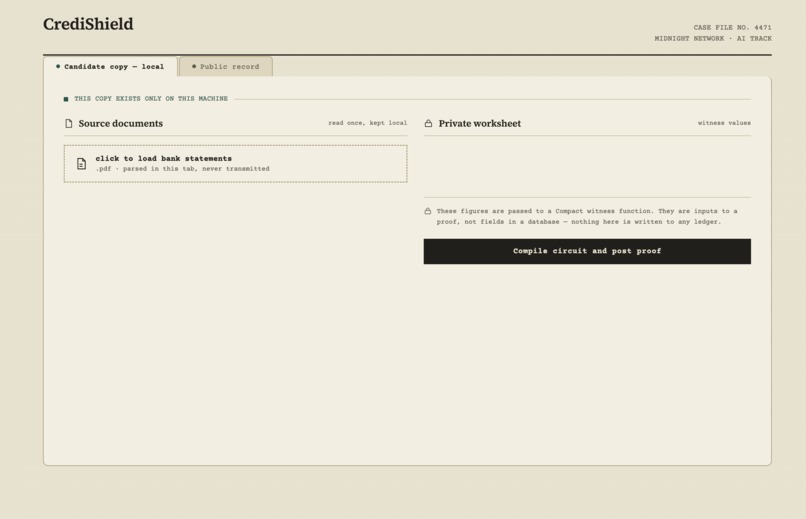806x519 pixels.
Task: Click the 'read once, kept local' note
Action: pyautogui.click(x=368, y=123)
